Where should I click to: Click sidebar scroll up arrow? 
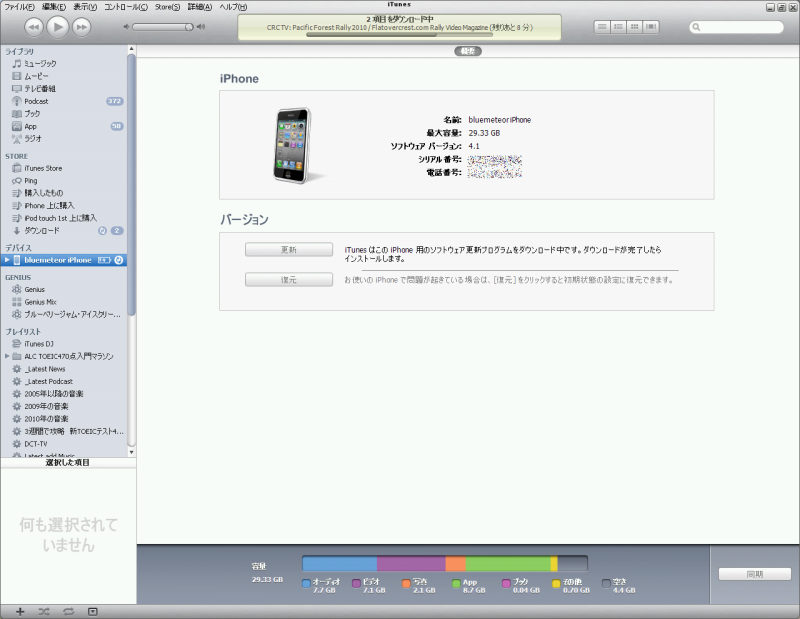tap(132, 49)
